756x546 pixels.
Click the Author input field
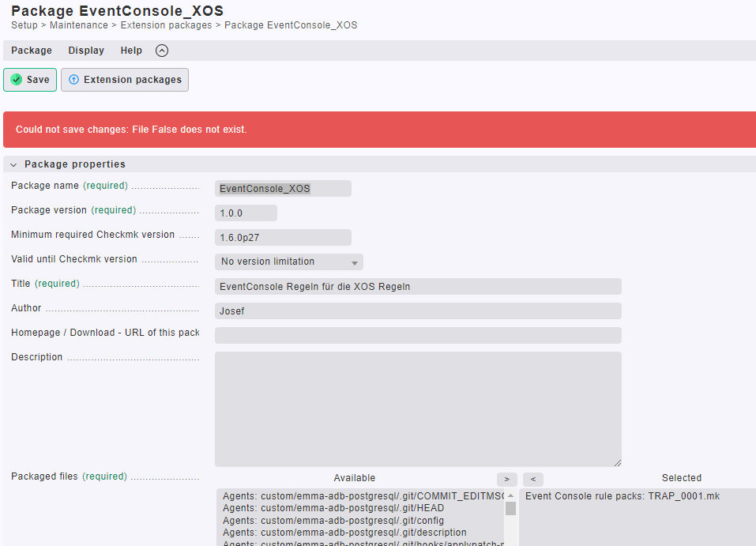pos(418,311)
